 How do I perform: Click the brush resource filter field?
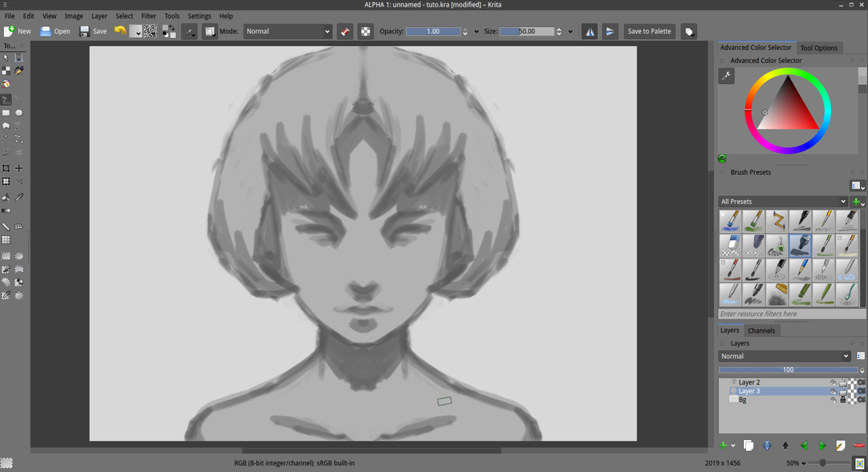click(787, 313)
